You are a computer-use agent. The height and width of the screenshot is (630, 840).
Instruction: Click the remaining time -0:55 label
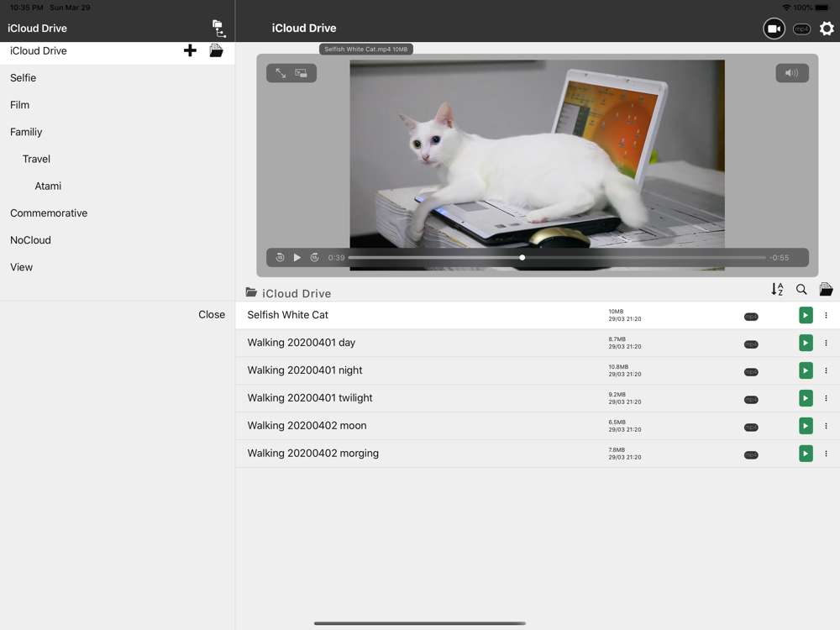pos(779,258)
